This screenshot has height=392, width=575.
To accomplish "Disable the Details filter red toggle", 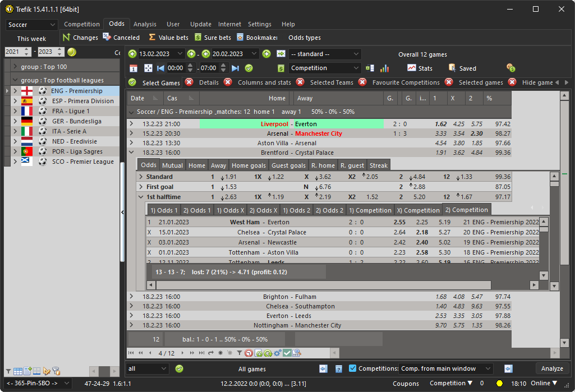I will coord(190,82).
